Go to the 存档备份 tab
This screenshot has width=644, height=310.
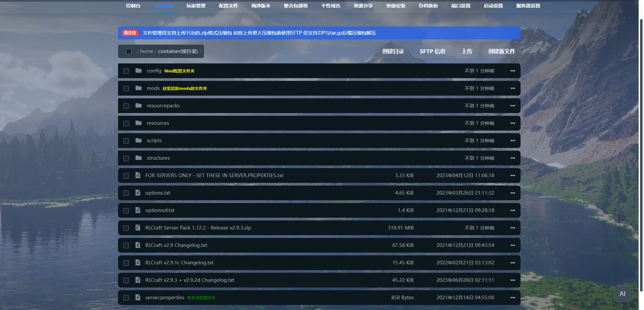click(x=428, y=6)
